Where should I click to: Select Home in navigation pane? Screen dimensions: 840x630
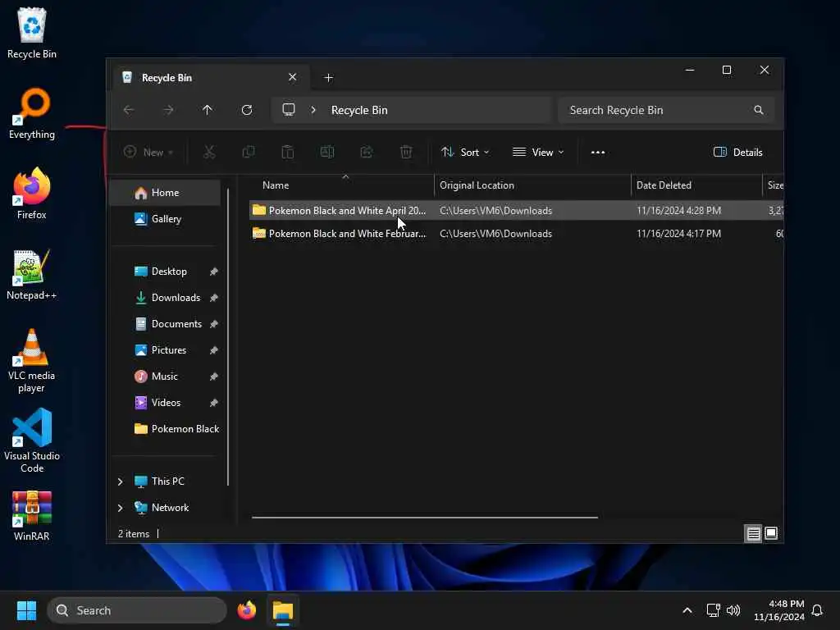165,192
